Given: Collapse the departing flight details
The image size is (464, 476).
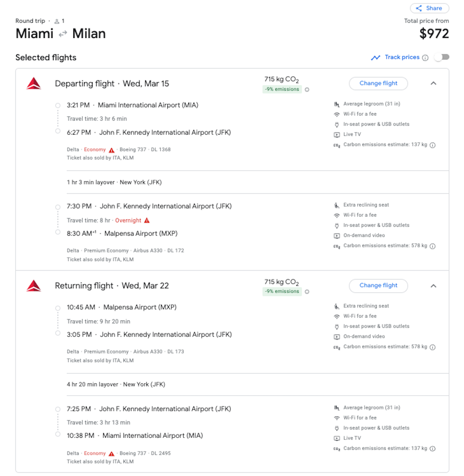Looking at the screenshot, I should [x=434, y=83].
